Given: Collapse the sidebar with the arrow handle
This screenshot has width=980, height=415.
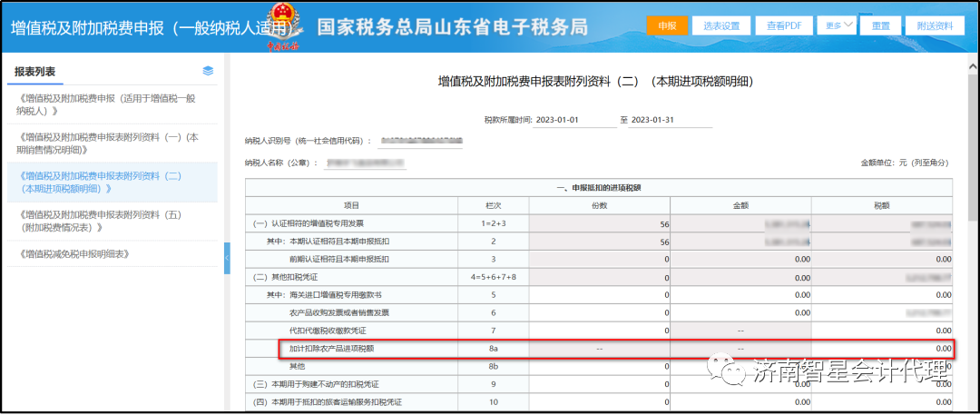Looking at the screenshot, I should [x=227, y=258].
